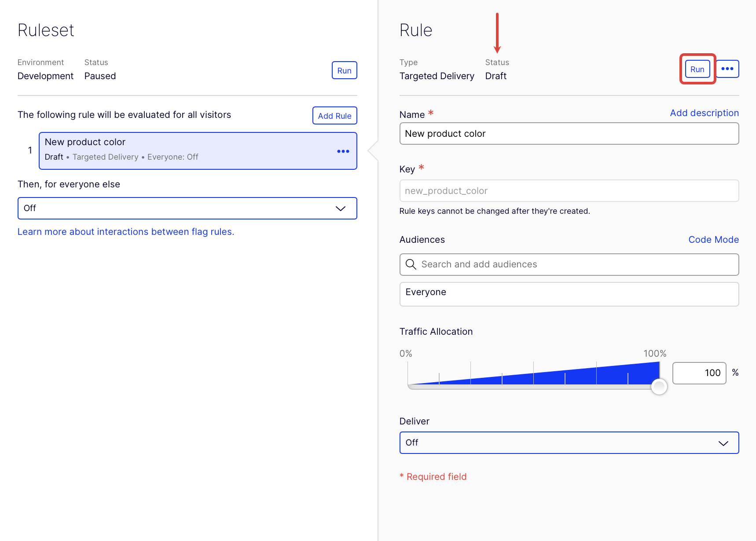
Task: Click the Search and add audiences field
Action: [576, 264]
